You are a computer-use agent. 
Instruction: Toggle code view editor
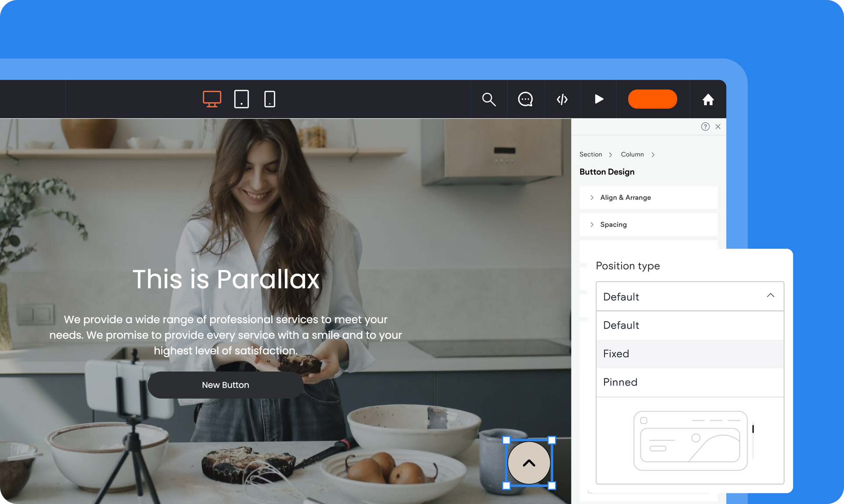point(562,99)
